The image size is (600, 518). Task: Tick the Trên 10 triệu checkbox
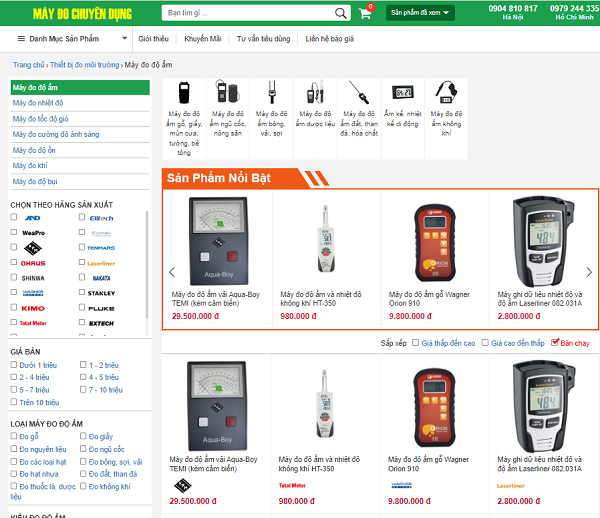(x=14, y=402)
